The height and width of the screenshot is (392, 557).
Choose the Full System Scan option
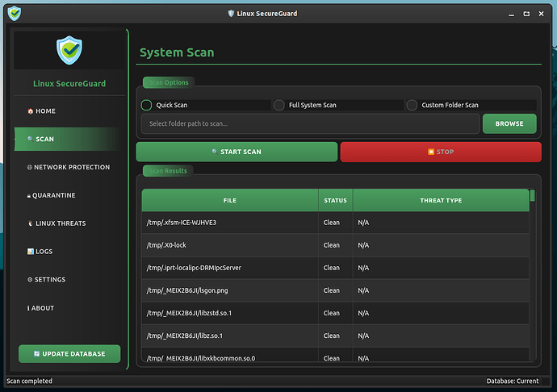pos(279,105)
